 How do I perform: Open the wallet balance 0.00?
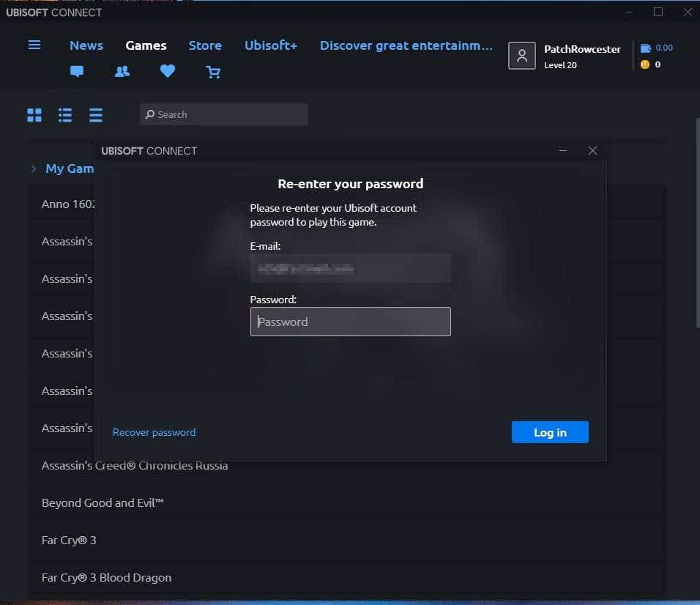(x=656, y=48)
